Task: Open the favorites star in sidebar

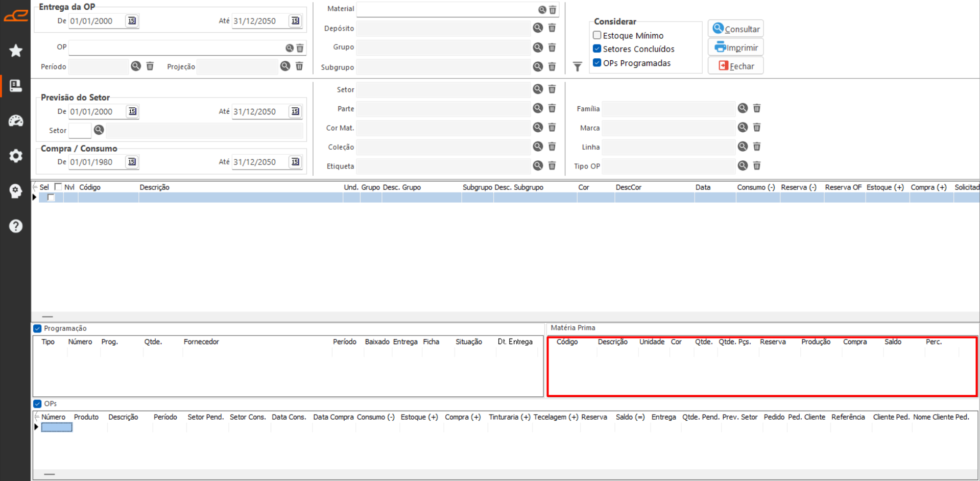Action: [16, 51]
